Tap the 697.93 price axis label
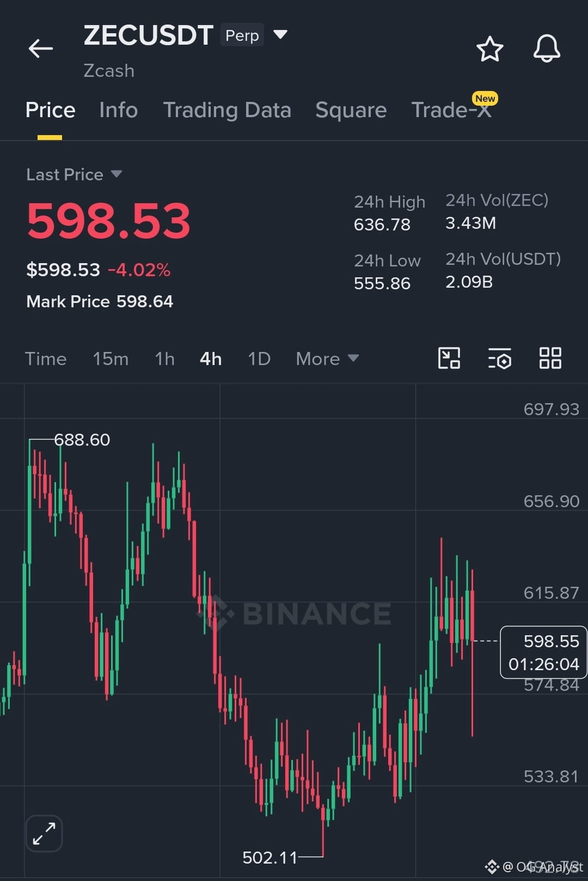Viewport: 588px width, 881px height. (x=551, y=409)
